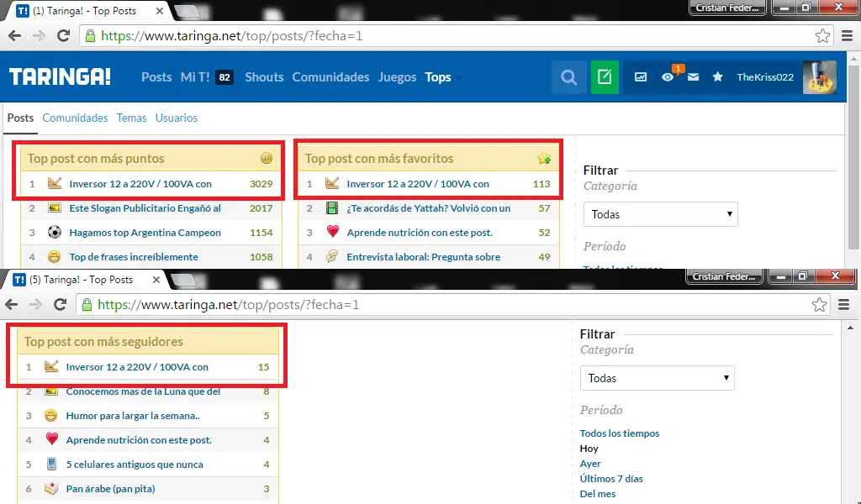This screenshot has width=861, height=504.
Task: Click phone icon beside celulares post
Action: point(51,465)
